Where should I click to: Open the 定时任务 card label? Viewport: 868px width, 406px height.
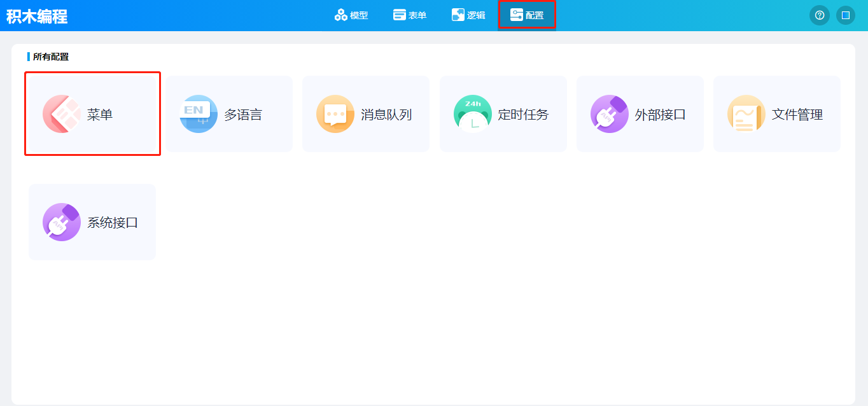point(523,115)
